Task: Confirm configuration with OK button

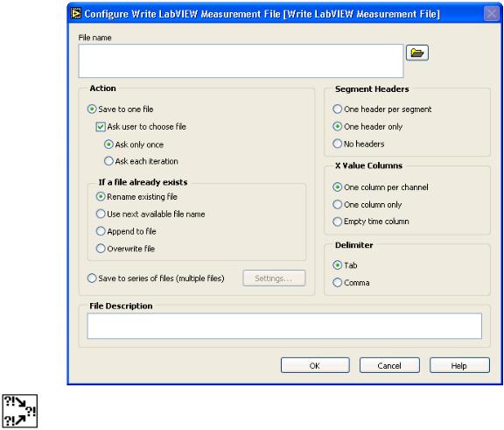Action: (x=315, y=365)
